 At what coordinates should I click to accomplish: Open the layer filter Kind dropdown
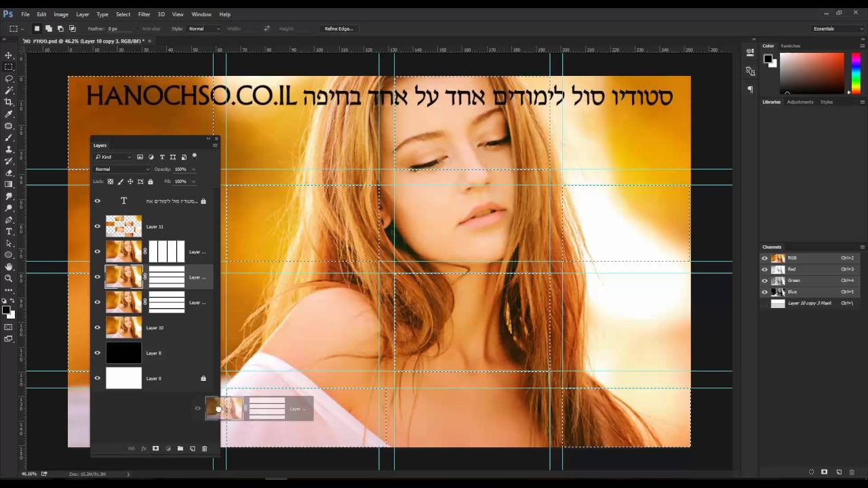click(x=113, y=157)
